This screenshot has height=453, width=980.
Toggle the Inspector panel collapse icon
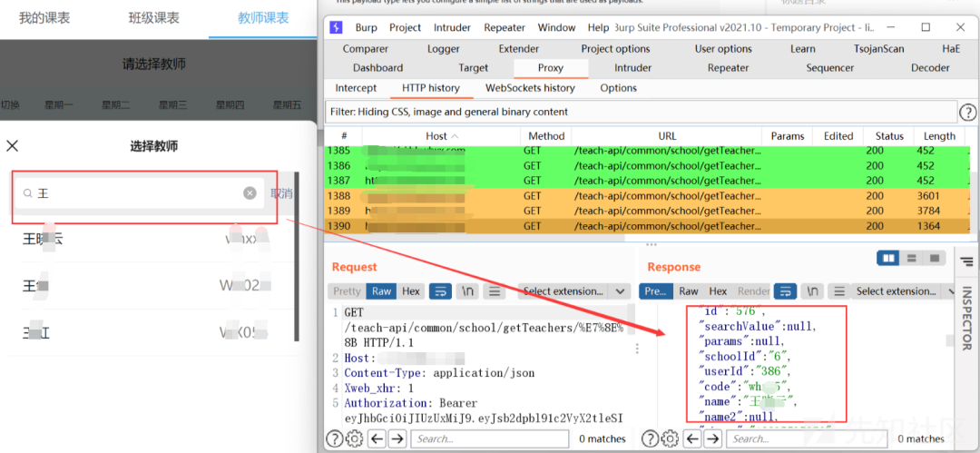pos(967,261)
